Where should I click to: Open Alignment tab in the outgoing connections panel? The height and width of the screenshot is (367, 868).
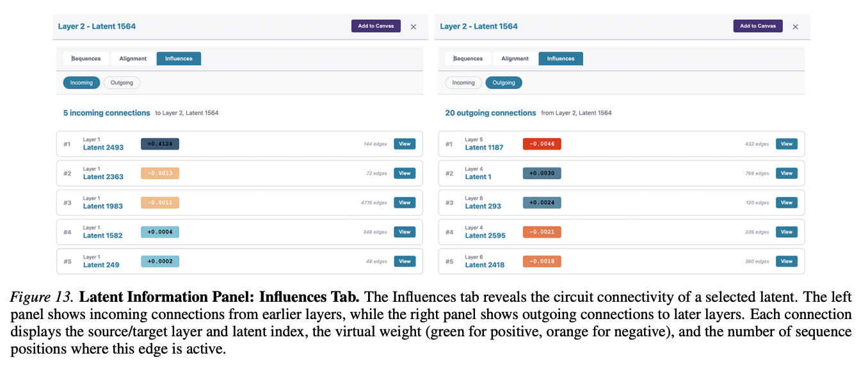[x=515, y=59]
